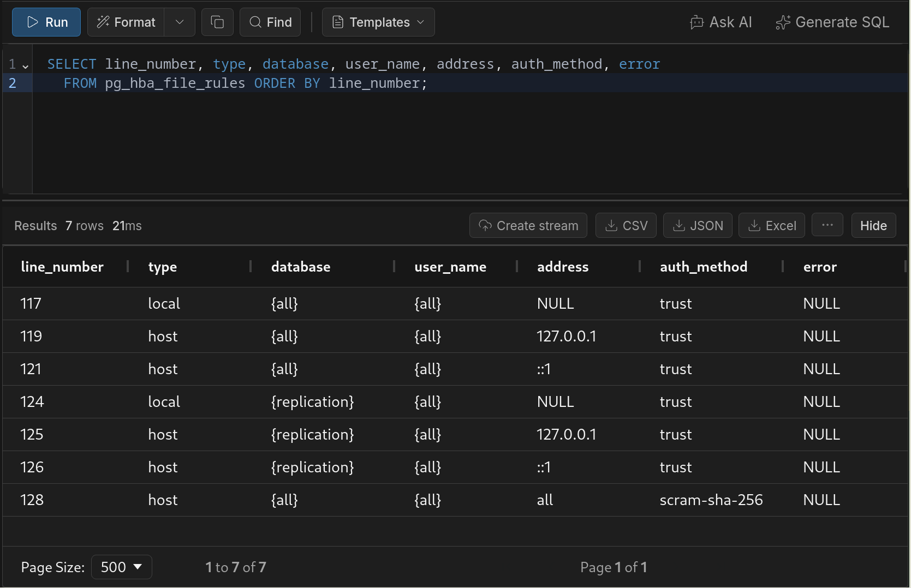Create stream from results
This screenshot has width=911, height=588.
528,225
